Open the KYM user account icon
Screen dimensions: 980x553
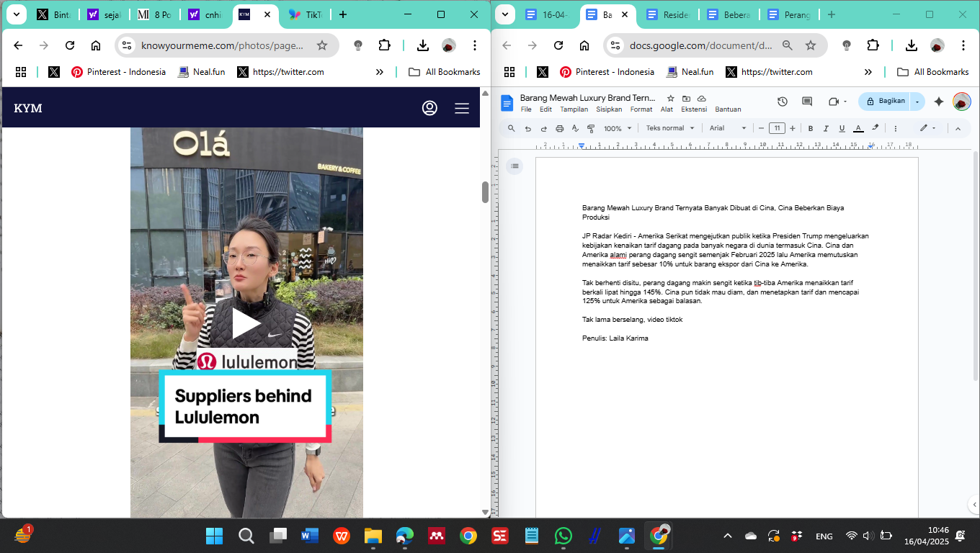click(429, 108)
